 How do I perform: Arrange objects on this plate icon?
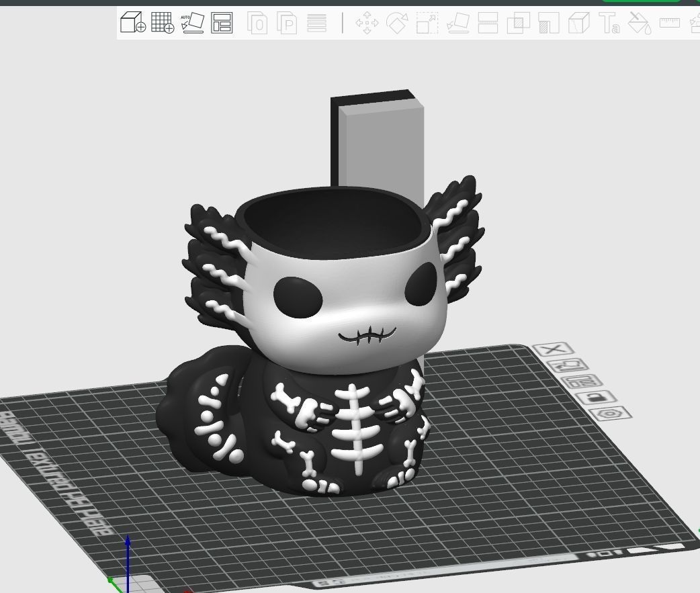click(x=582, y=381)
